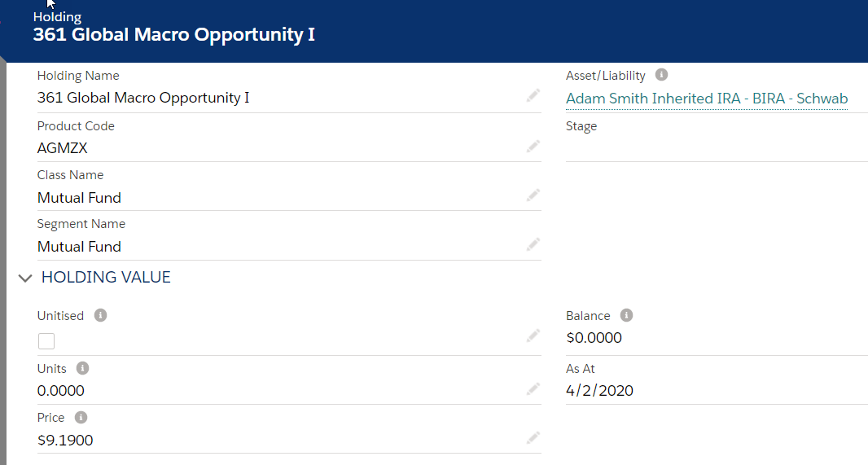Collapse the Holding Value section

[x=25, y=278]
